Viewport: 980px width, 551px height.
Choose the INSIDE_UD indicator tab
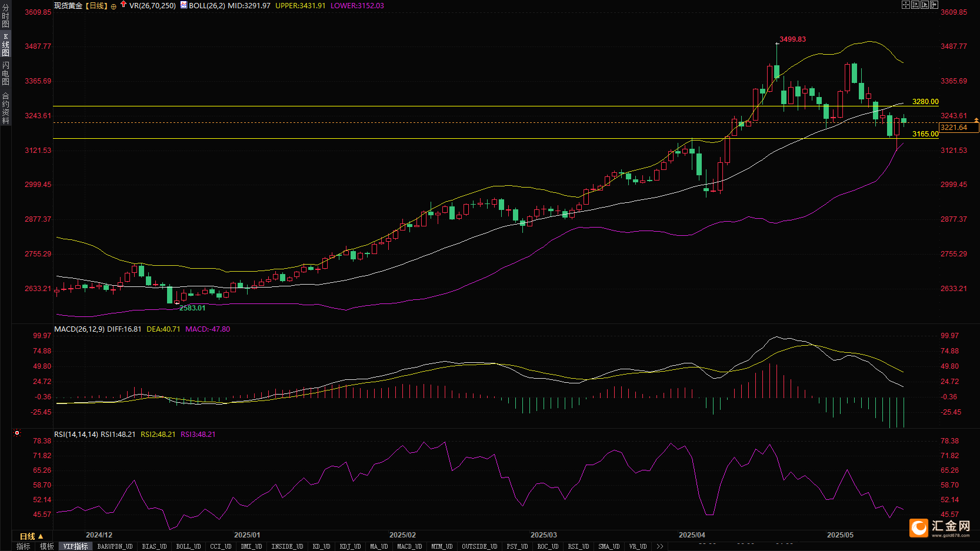coord(288,546)
